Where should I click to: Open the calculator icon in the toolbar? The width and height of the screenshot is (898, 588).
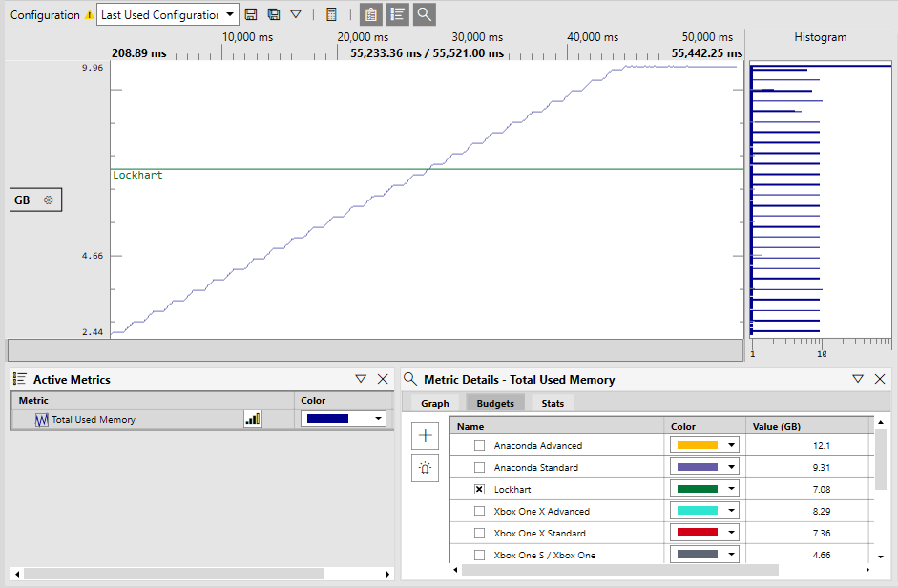pyautogui.click(x=331, y=14)
